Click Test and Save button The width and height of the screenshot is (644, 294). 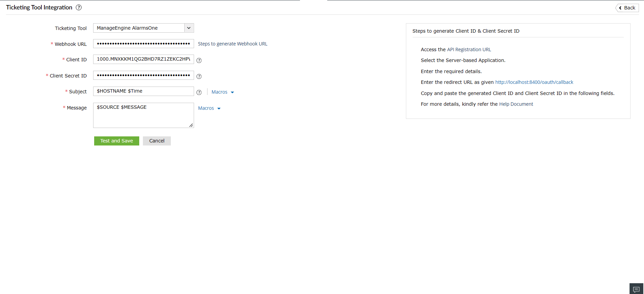[x=117, y=141]
